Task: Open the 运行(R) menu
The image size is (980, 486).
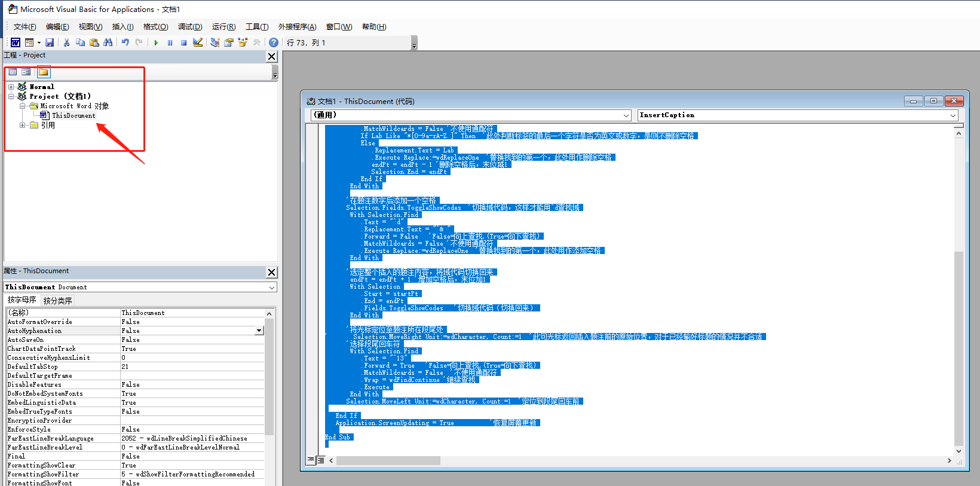Action: pyautogui.click(x=223, y=27)
